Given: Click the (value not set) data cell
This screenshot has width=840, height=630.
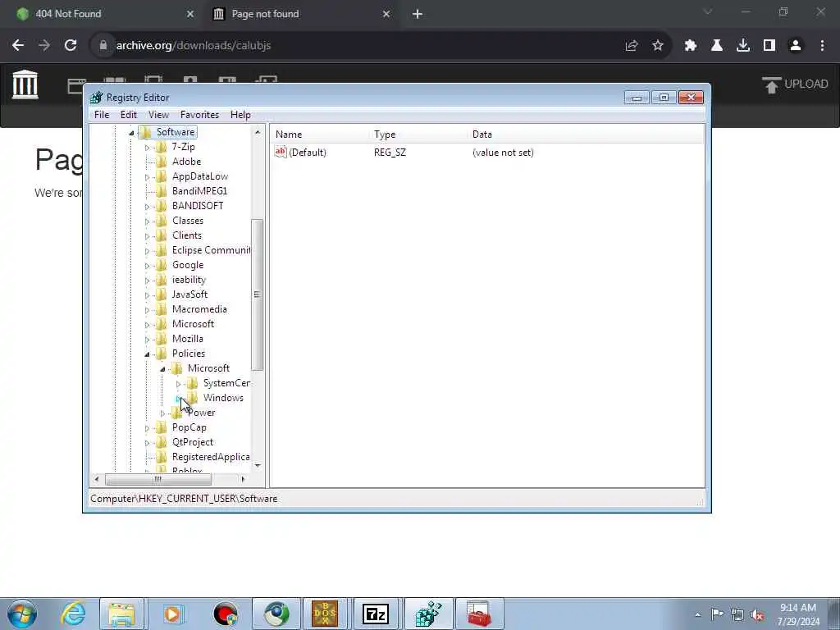Looking at the screenshot, I should [x=503, y=153].
